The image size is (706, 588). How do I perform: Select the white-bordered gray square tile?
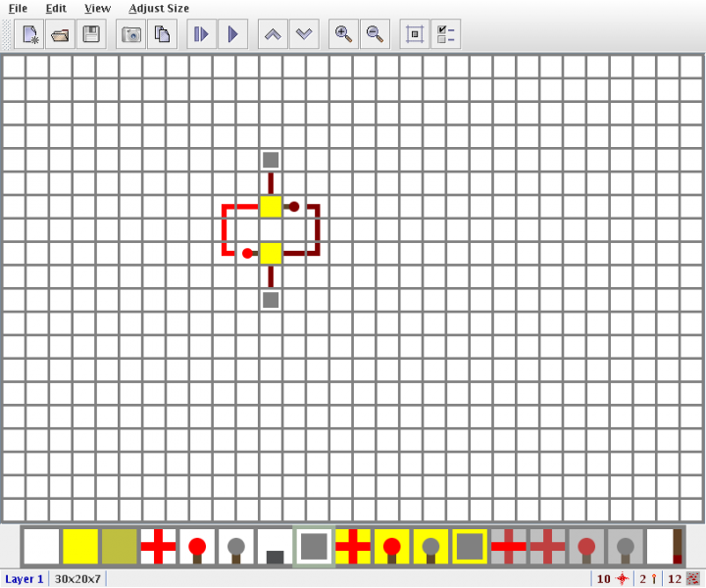click(314, 546)
